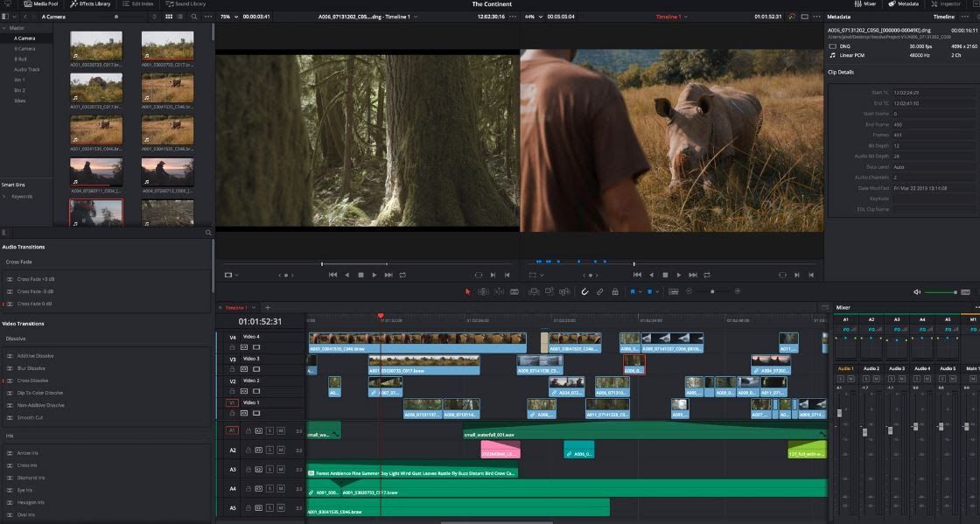Expand the Keywords smart bin
The image size is (980, 524).
(4, 196)
